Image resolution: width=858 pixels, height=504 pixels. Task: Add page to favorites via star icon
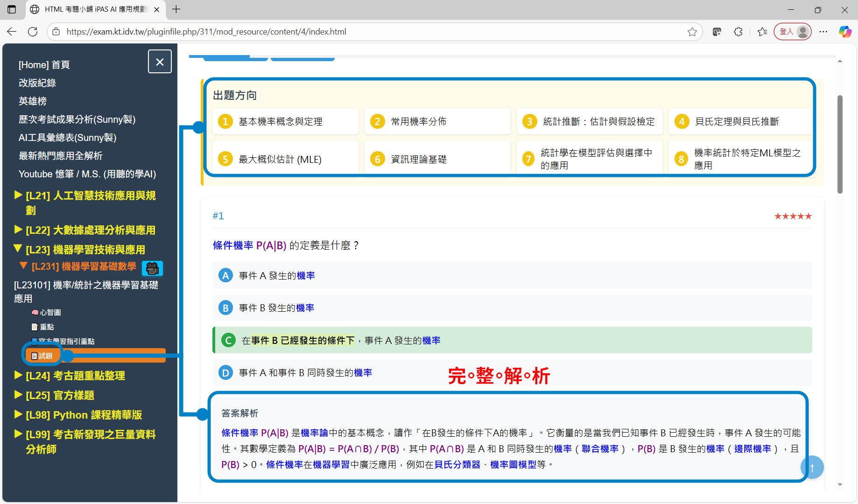point(692,31)
